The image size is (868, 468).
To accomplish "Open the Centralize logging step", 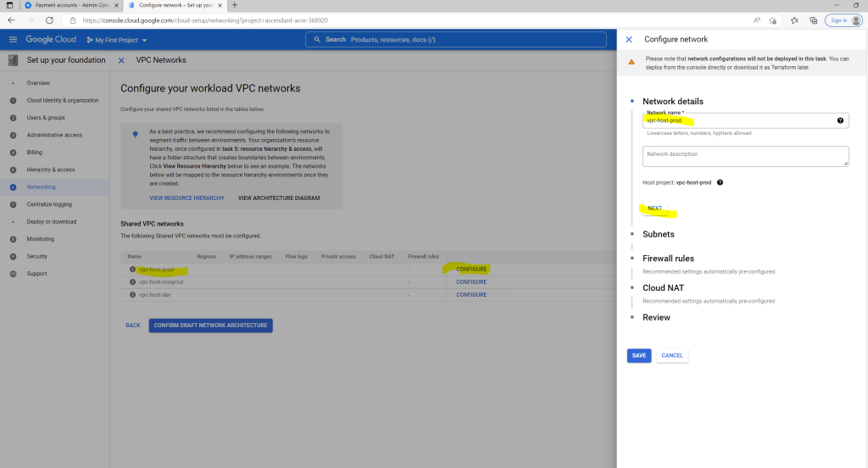I will click(49, 204).
